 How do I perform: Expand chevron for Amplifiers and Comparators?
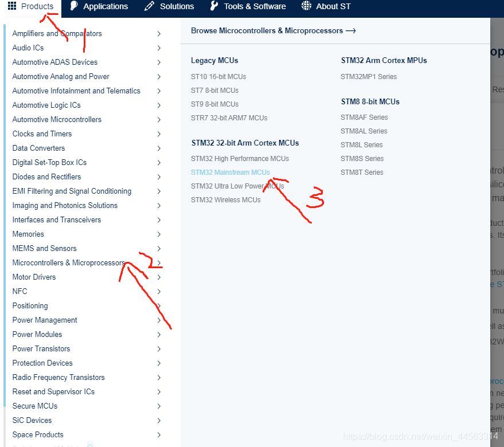[x=159, y=34]
